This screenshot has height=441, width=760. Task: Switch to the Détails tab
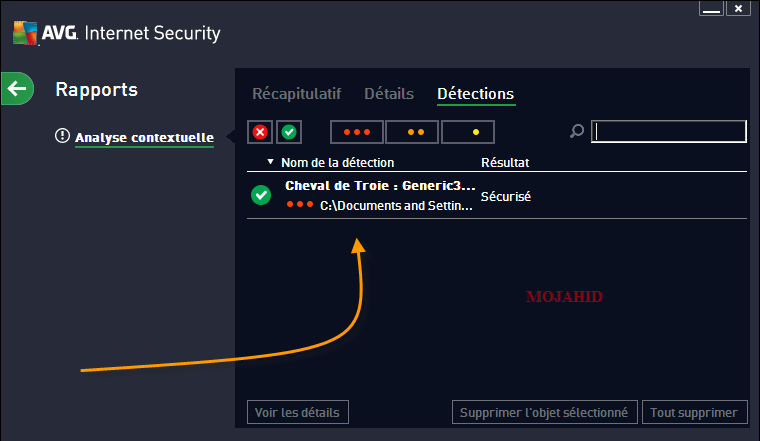pyautogui.click(x=389, y=94)
